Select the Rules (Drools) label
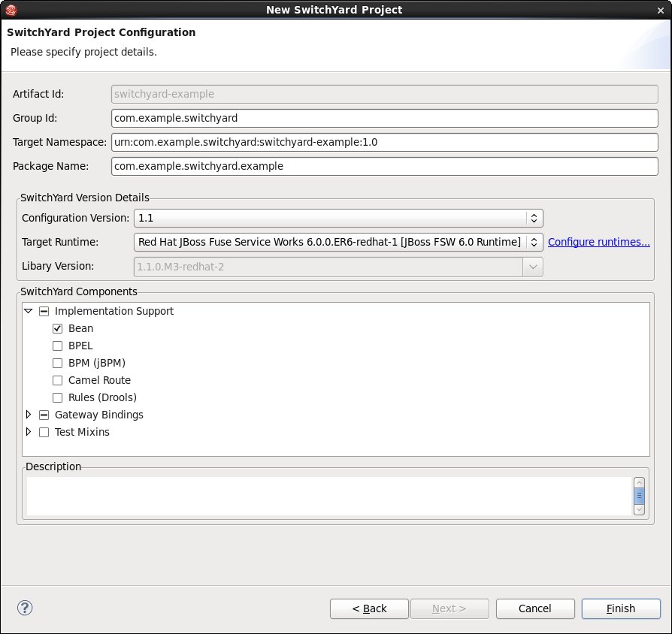The width and height of the screenshot is (672, 634). coord(102,397)
